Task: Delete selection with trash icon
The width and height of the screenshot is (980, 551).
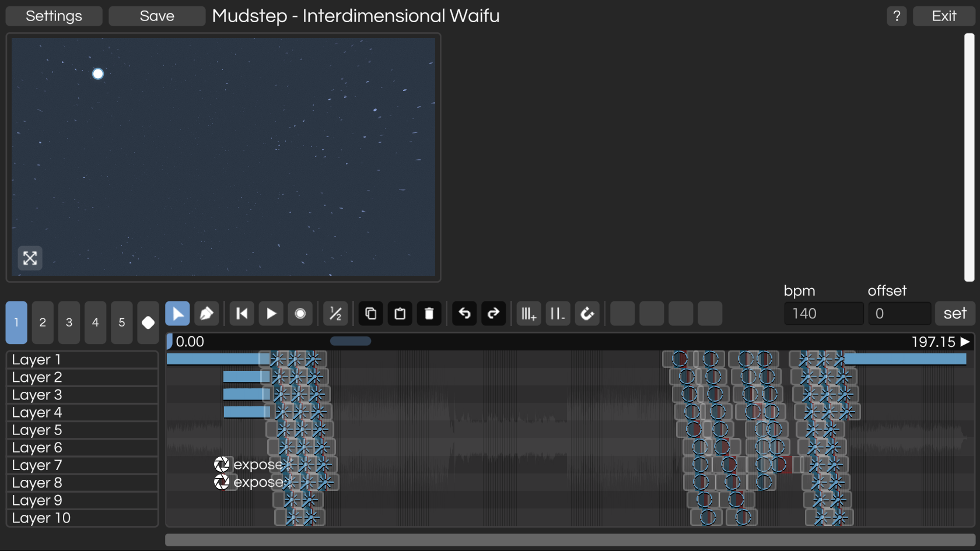Action: point(429,314)
